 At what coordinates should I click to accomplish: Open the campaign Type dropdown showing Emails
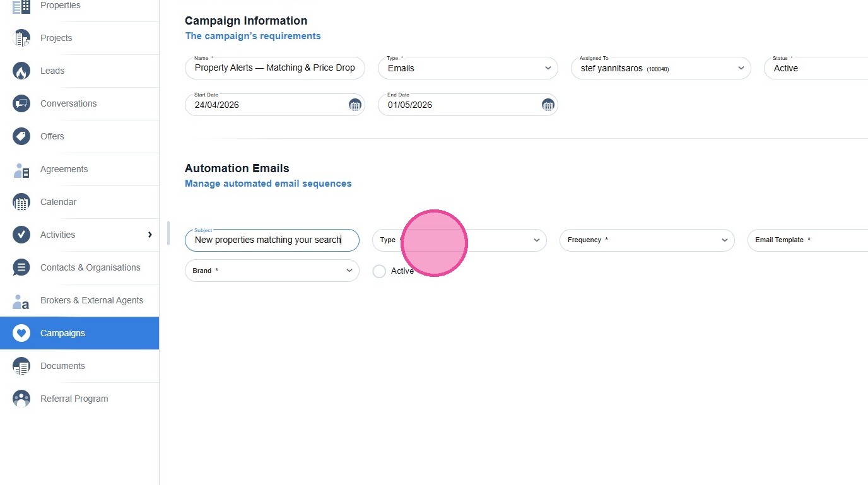click(x=468, y=68)
